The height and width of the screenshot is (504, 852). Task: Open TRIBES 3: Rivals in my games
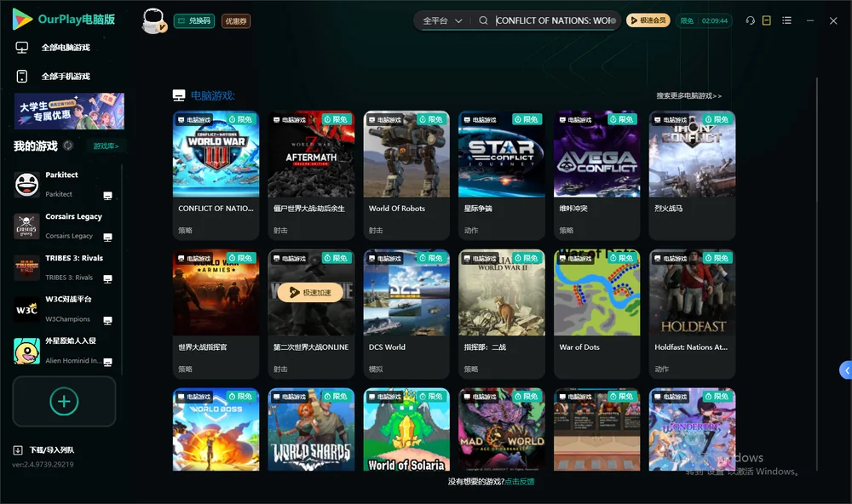coord(64,267)
